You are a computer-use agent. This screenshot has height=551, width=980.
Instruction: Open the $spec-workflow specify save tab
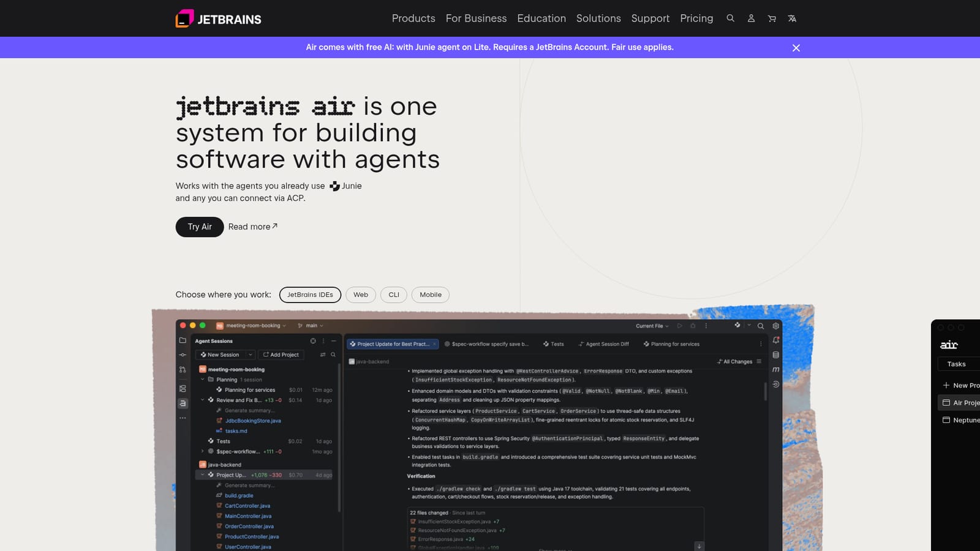486,344
